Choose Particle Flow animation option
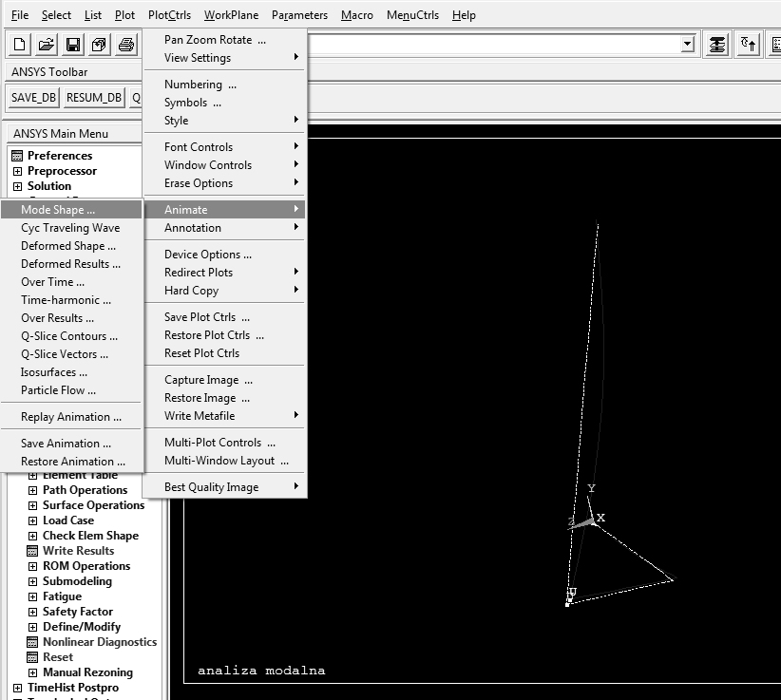781x700 pixels. coord(71,390)
